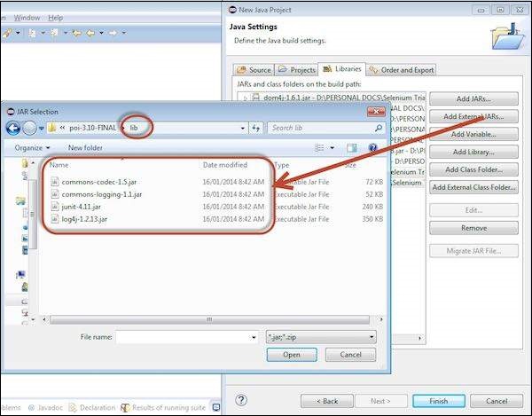Click the back navigation arrow in Eclipse toolbar
This screenshot has height=416, width=532.
click(90, 33)
